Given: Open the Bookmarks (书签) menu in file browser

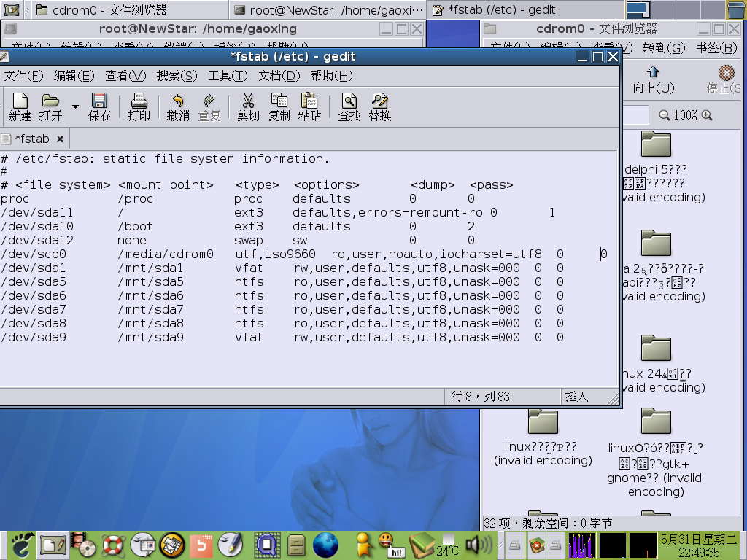Looking at the screenshot, I should pos(717,48).
